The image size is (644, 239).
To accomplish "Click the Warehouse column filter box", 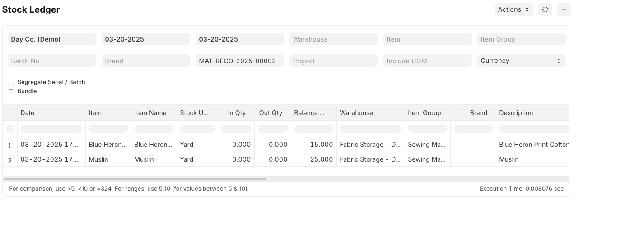I will coord(370,129).
